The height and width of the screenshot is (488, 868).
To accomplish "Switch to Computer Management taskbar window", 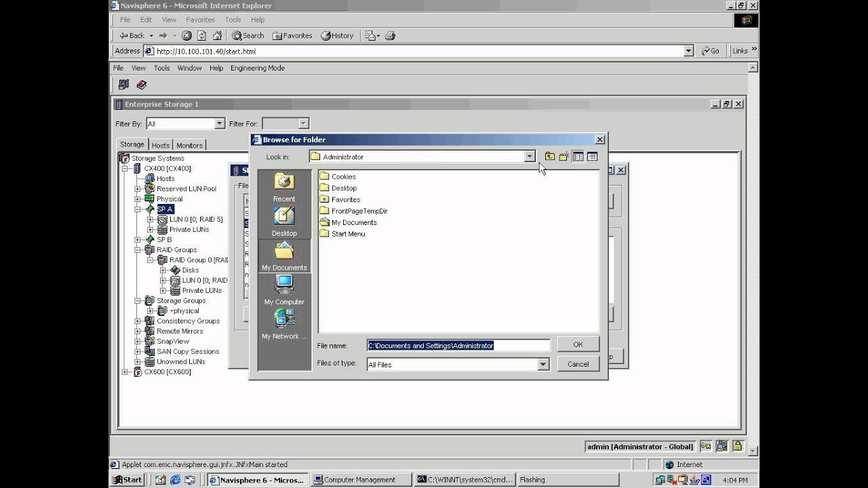I will (x=360, y=480).
